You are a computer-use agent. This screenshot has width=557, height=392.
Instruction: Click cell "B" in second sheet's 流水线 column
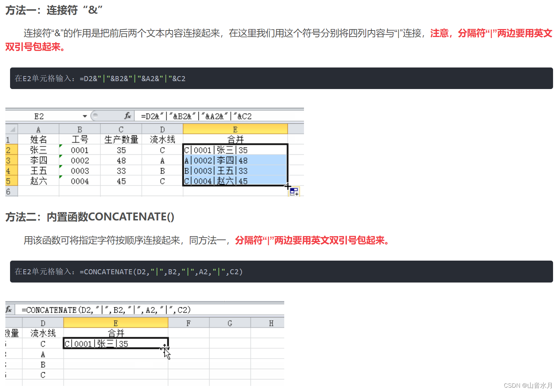coord(43,364)
